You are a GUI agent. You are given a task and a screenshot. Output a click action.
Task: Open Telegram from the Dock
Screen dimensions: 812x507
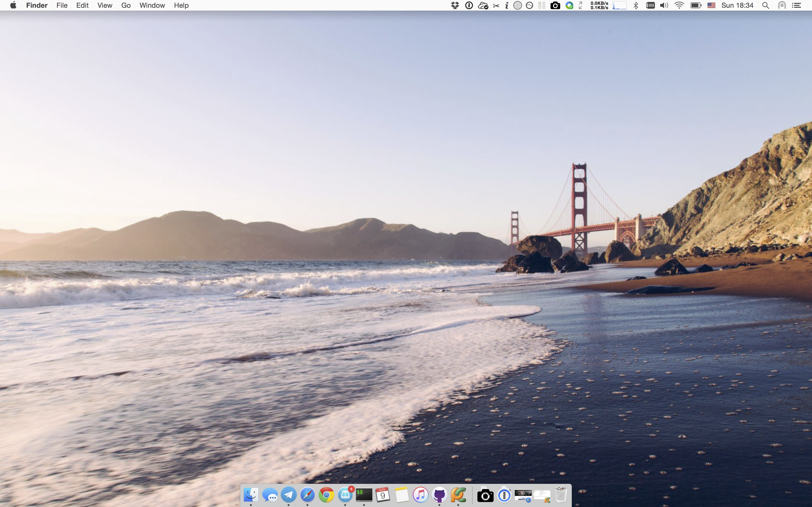289,495
